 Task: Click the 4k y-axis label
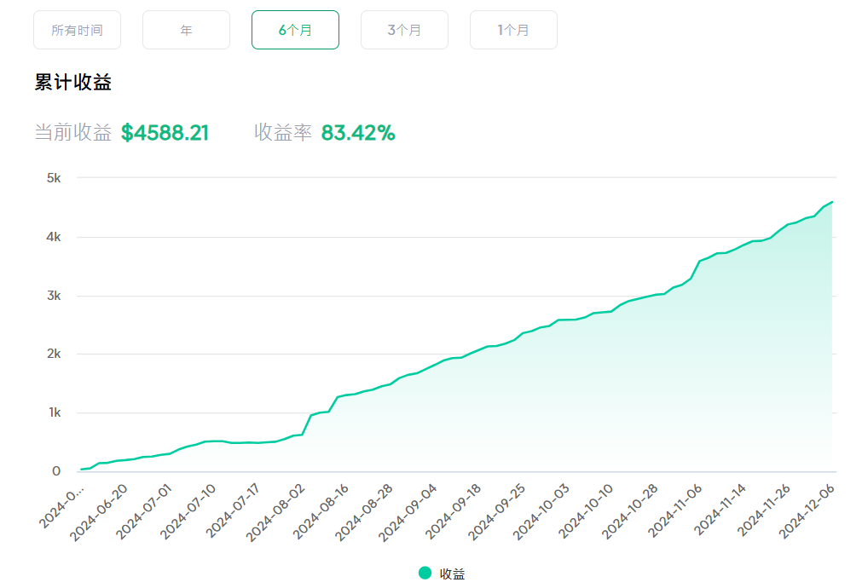(54, 237)
